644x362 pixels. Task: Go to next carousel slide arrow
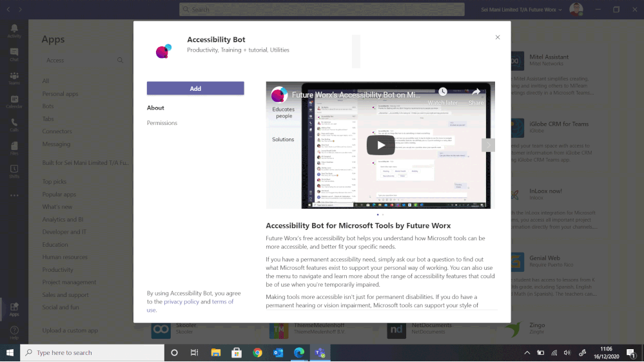(488, 145)
